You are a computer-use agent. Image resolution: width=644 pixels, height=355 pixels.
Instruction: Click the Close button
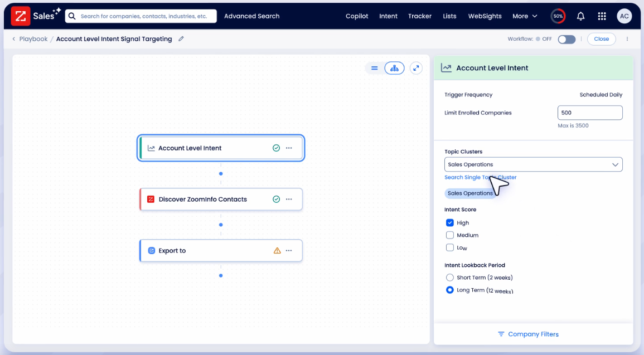[x=601, y=39]
